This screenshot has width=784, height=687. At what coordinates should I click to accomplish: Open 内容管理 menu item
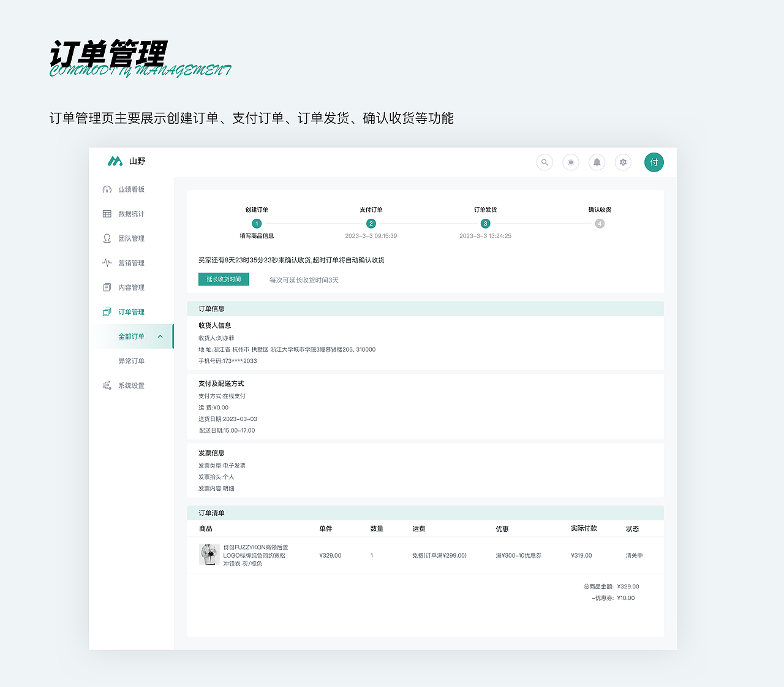pyautogui.click(x=132, y=287)
